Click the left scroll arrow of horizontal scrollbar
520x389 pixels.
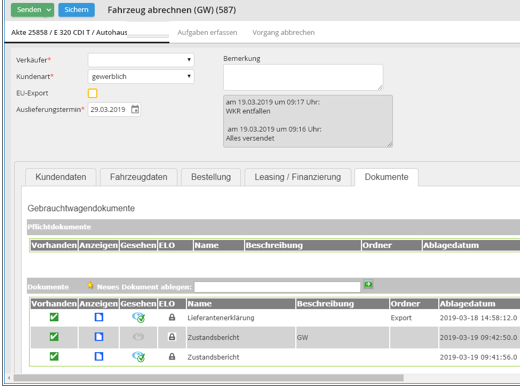coord(9,378)
